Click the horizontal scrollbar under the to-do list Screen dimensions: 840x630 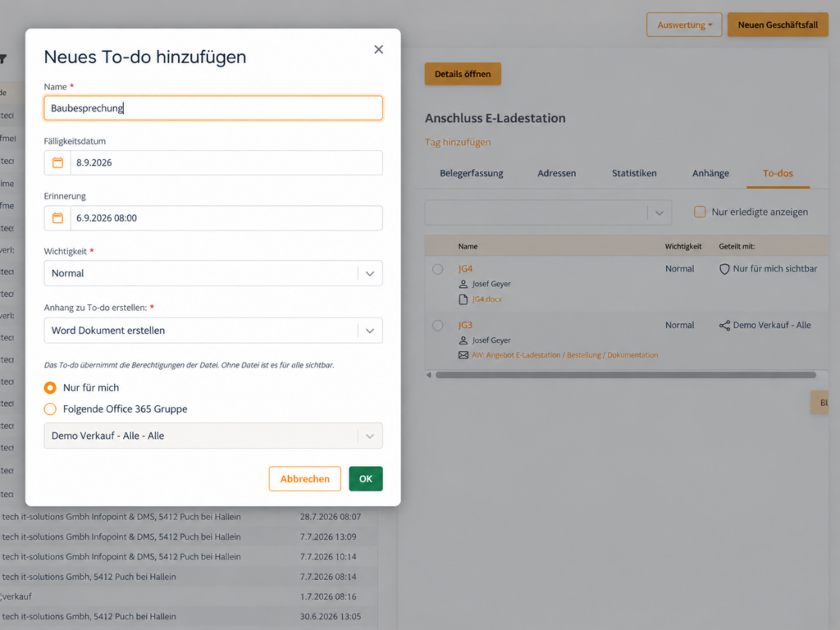(x=626, y=375)
